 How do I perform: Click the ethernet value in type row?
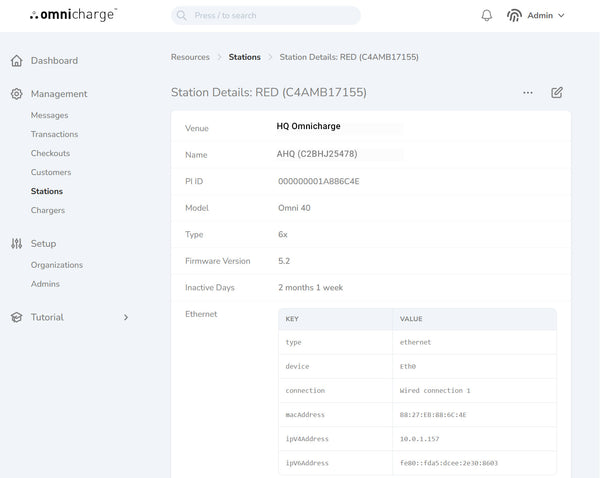415,342
